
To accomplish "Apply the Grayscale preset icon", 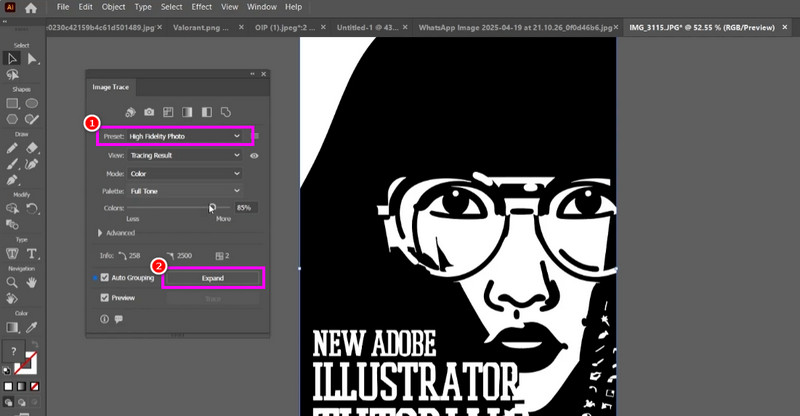I will (187, 112).
